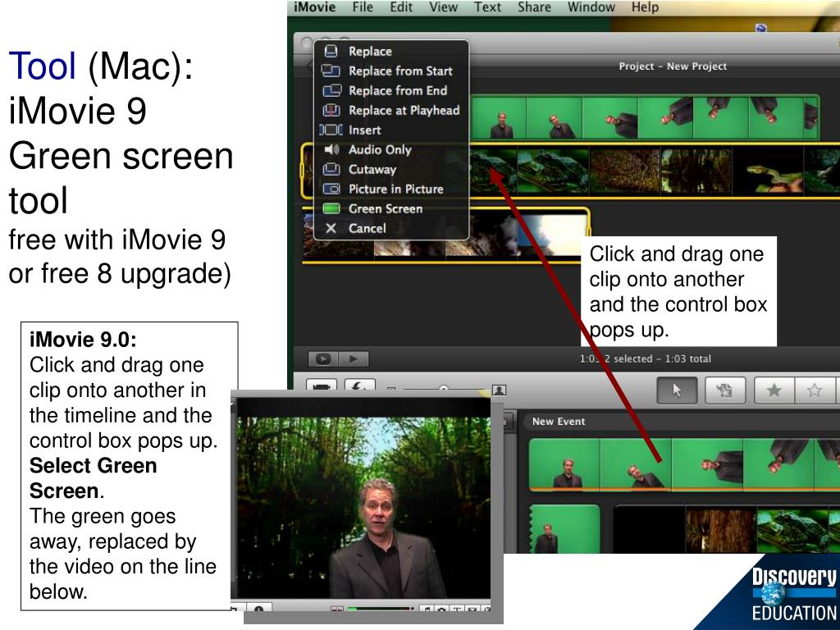Click the New Event label
The width and height of the screenshot is (840, 630).
click(558, 422)
